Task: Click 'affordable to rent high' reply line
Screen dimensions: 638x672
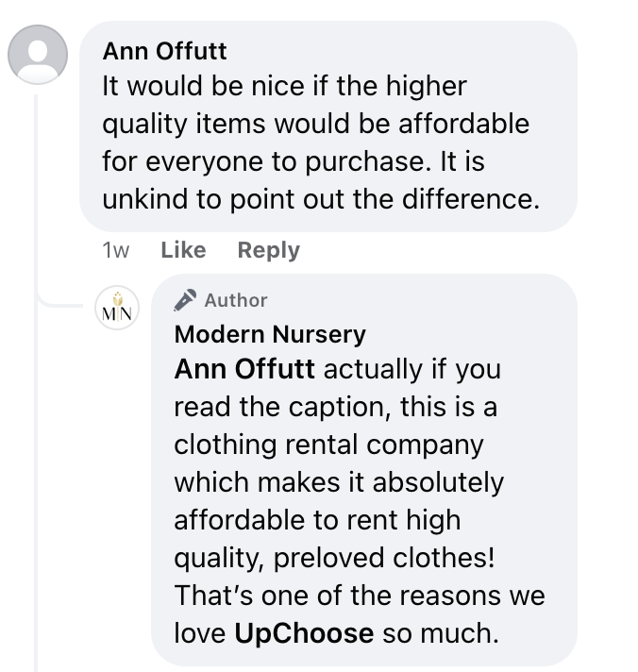Action: [317, 520]
